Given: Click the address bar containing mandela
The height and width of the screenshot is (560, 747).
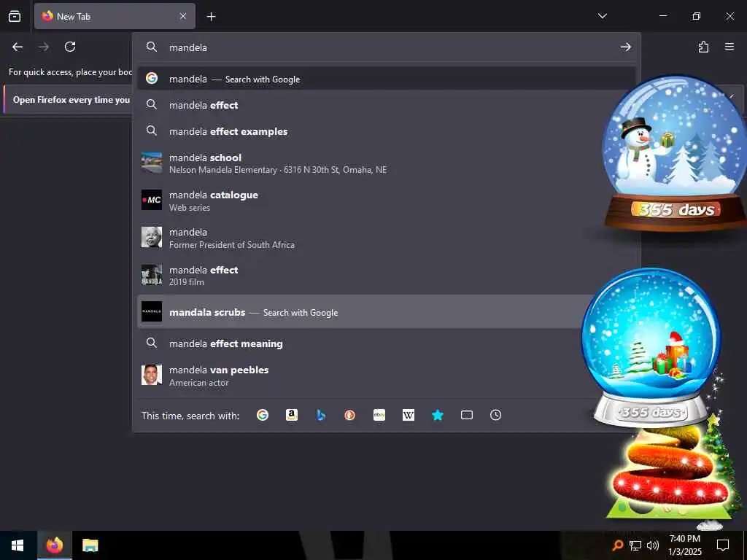Looking at the screenshot, I should coord(386,47).
